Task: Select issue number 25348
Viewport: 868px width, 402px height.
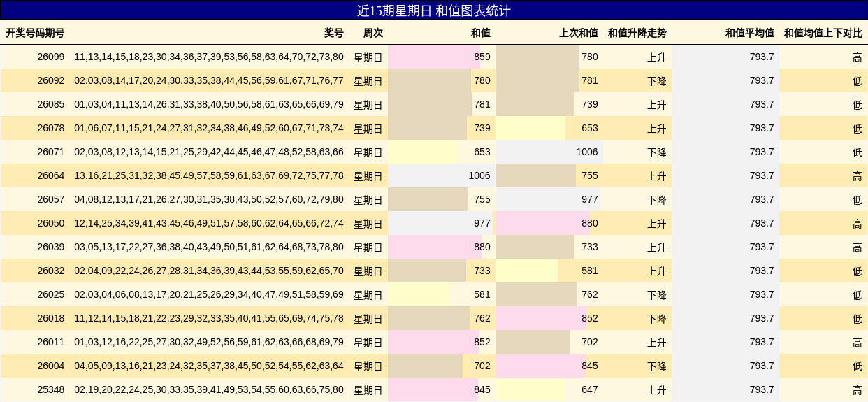Action: coord(51,389)
